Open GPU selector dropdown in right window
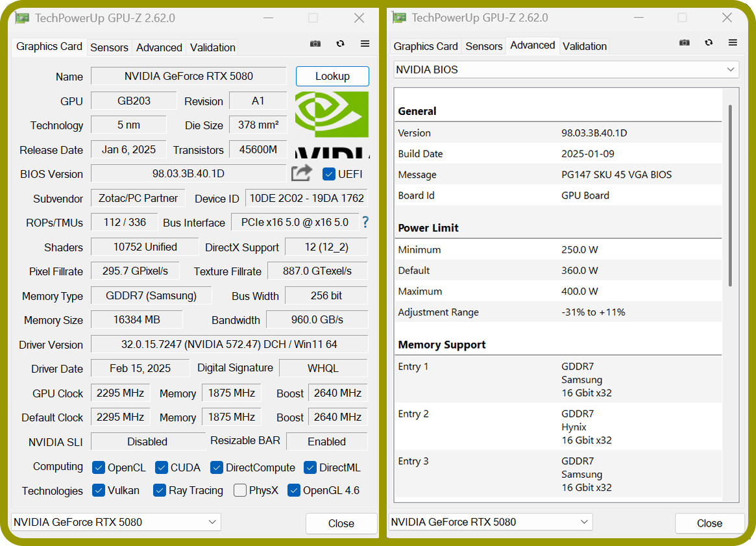The image size is (756, 546). [x=491, y=522]
